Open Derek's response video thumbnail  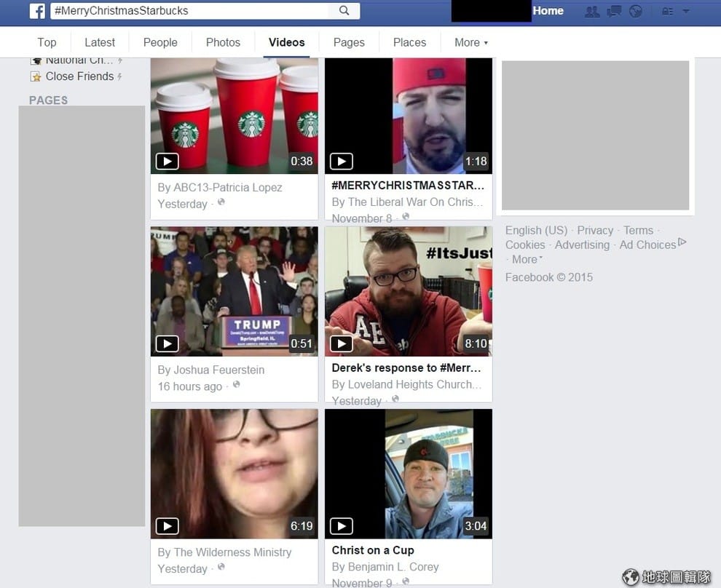(x=409, y=291)
